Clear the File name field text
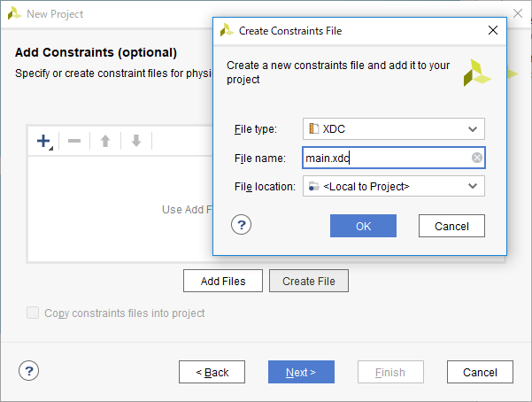532x402 pixels. pos(477,158)
